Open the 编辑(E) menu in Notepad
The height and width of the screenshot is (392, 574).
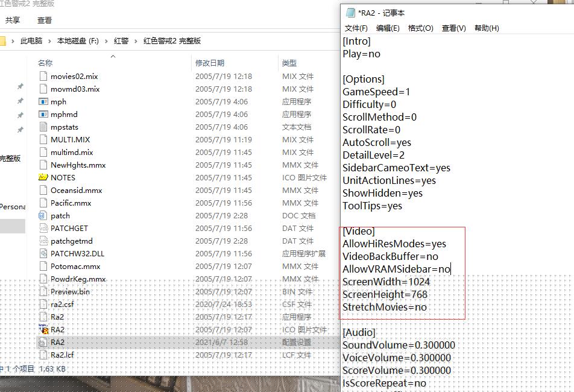388,28
